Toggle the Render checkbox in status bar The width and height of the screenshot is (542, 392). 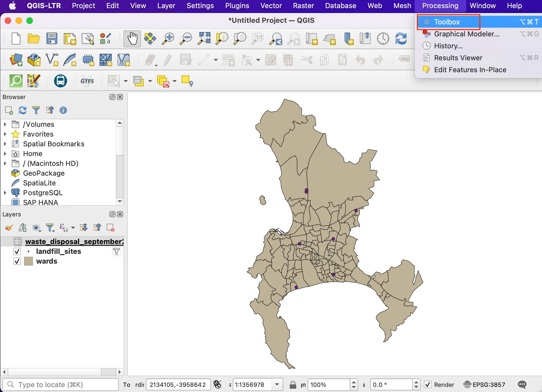tap(428, 385)
